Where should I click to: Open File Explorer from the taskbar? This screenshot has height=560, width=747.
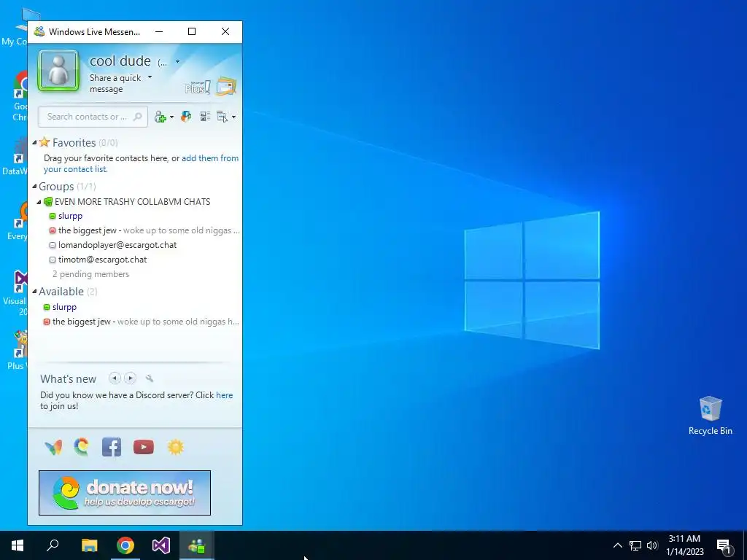[89, 545]
